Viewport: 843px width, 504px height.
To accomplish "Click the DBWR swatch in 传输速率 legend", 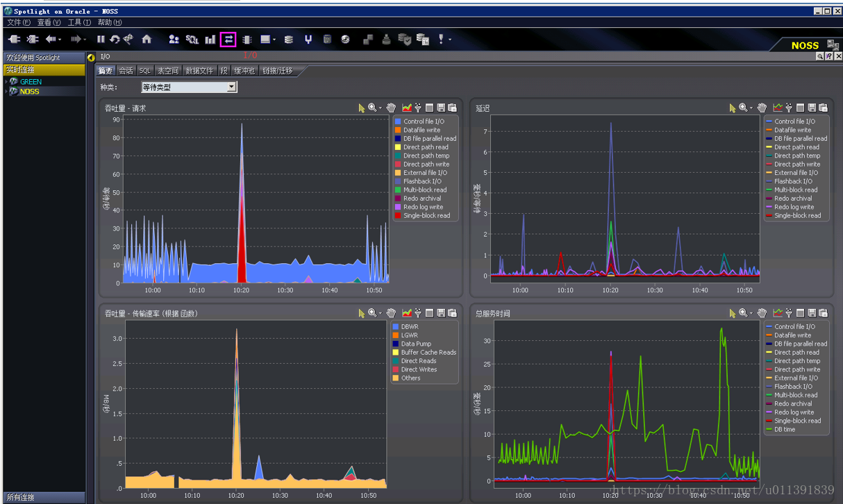I will [396, 326].
